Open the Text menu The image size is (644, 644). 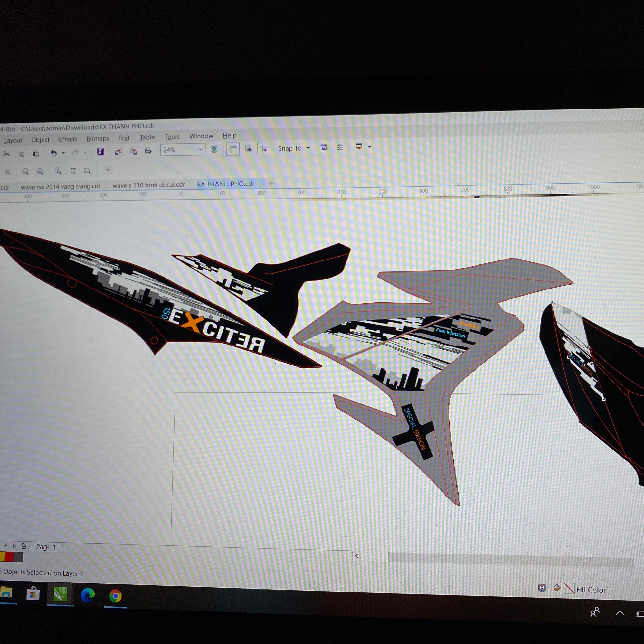pos(124,138)
